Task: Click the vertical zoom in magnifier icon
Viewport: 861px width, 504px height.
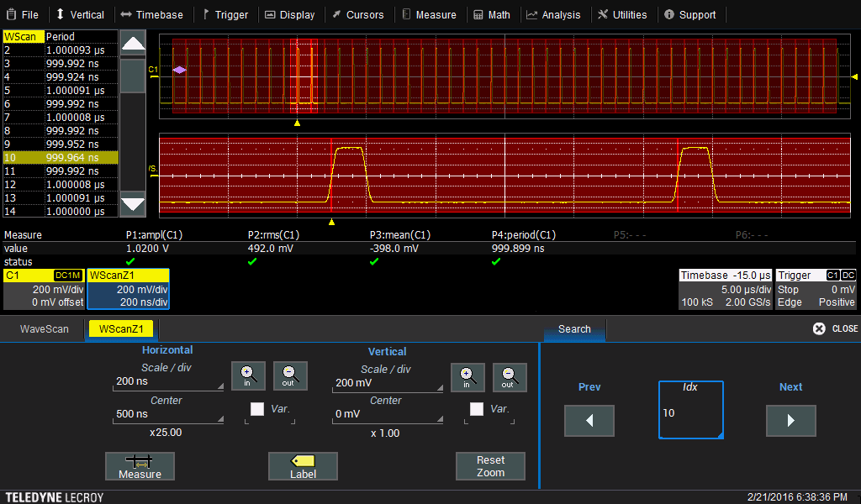Action: click(467, 375)
